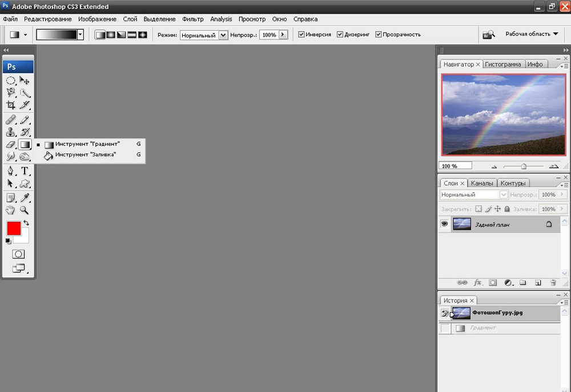Choose linear gradient style
571x392 pixels.
click(x=100, y=35)
